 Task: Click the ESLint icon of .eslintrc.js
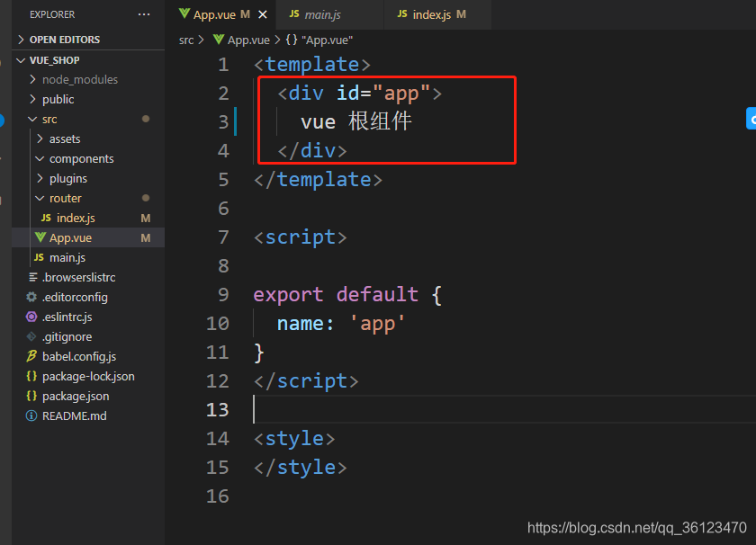coord(31,317)
